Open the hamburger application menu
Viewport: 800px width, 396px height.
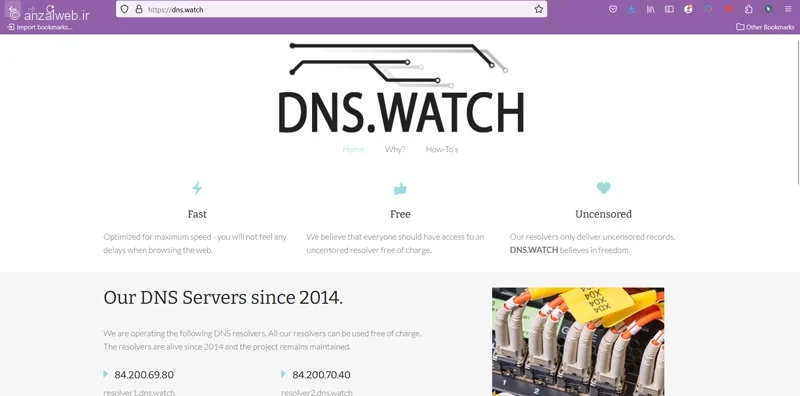click(788, 9)
